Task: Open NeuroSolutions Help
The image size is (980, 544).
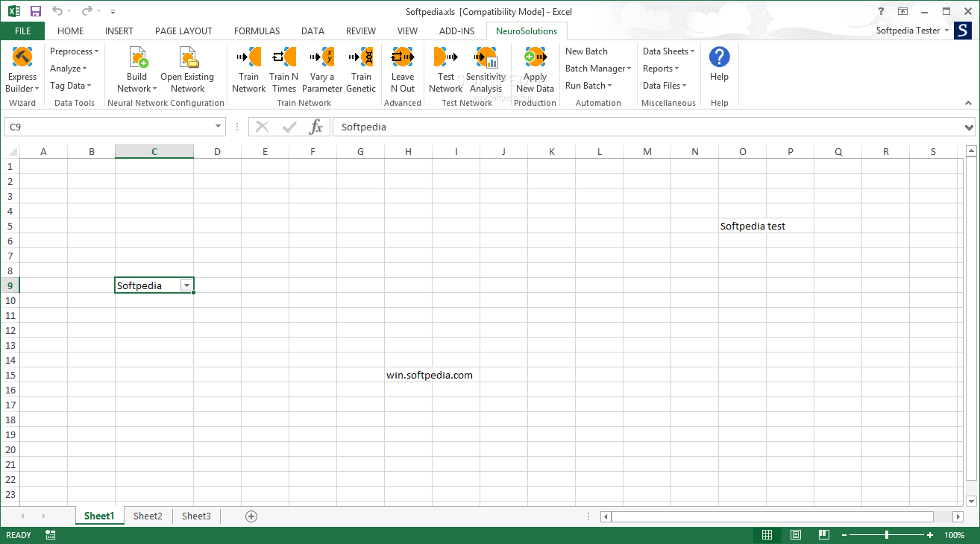Action: point(719,64)
